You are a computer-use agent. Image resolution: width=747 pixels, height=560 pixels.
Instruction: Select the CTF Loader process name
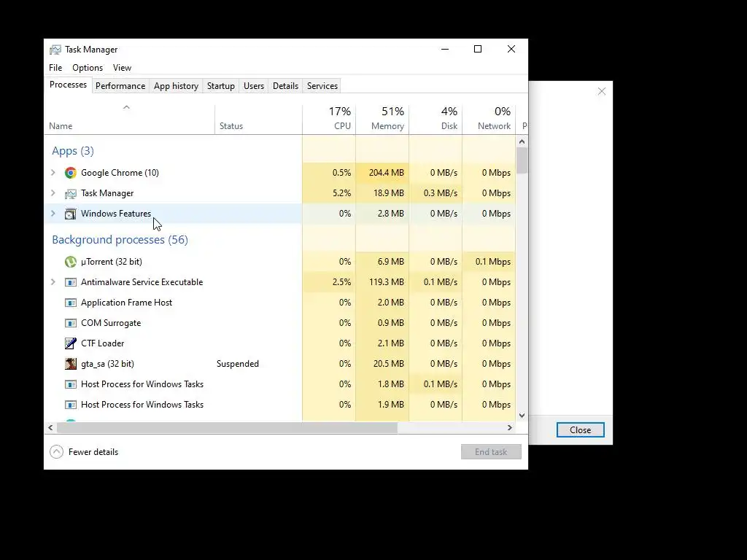click(x=102, y=343)
